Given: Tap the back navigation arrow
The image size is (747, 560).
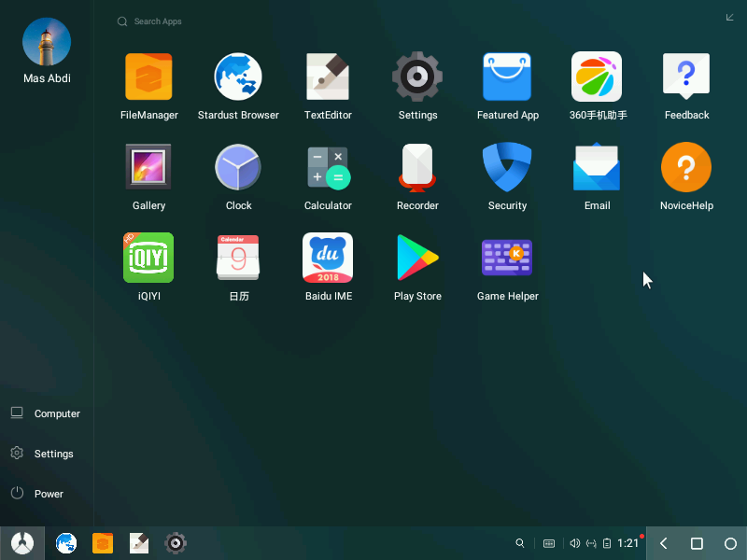Looking at the screenshot, I should point(663,543).
